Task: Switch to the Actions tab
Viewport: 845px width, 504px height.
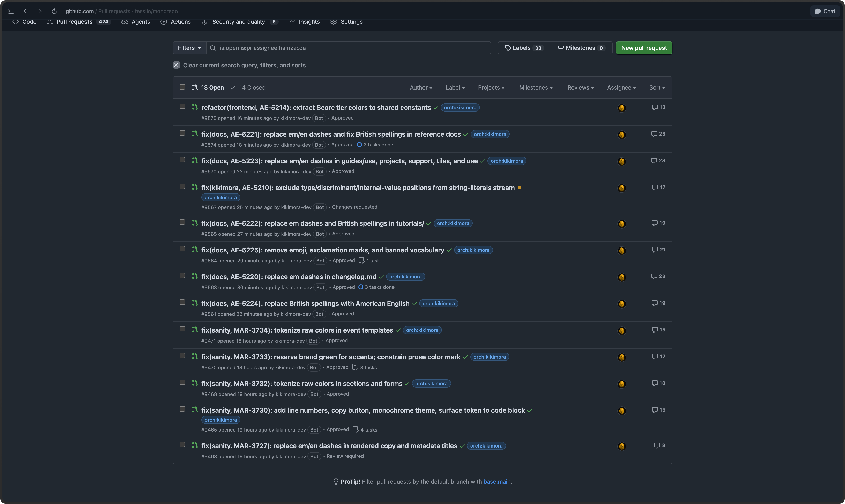Action: pyautogui.click(x=176, y=22)
